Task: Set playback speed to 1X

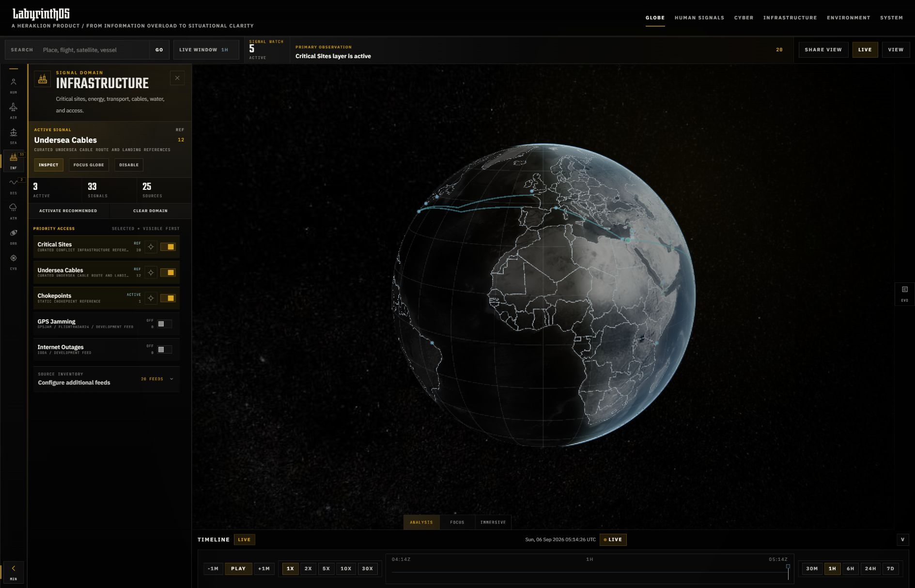Action: 290,569
